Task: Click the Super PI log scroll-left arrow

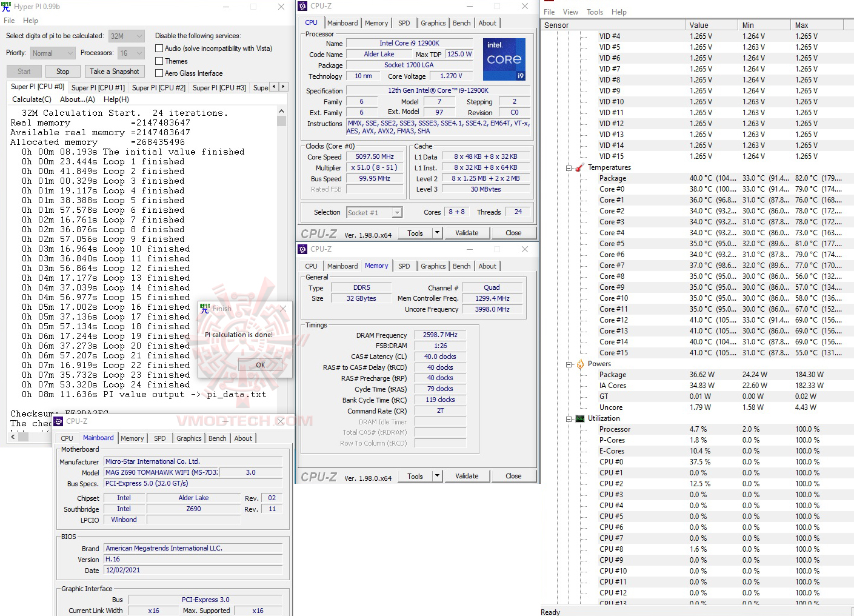Action: click(13, 436)
